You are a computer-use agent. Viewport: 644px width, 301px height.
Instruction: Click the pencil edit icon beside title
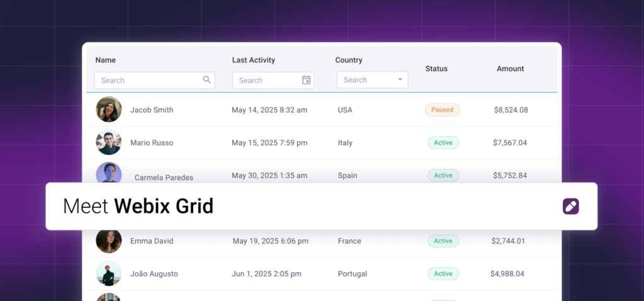(570, 207)
